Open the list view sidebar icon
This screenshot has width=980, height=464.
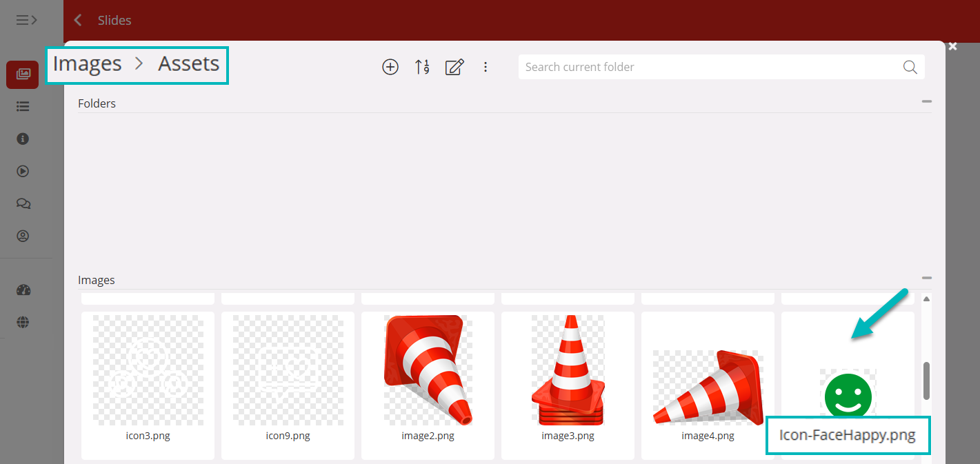coord(23,107)
